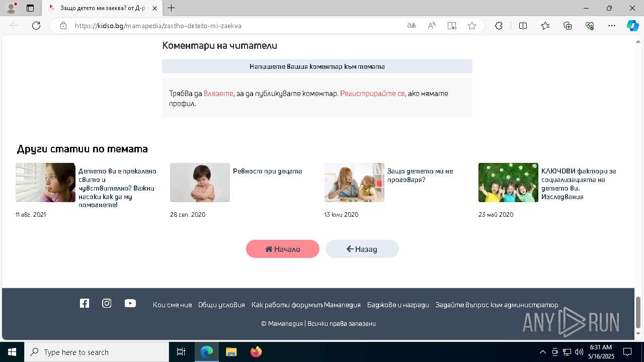Open Баджове и награди footer link
This screenshot has width=644, height=362.
click(x=398, y=305)
